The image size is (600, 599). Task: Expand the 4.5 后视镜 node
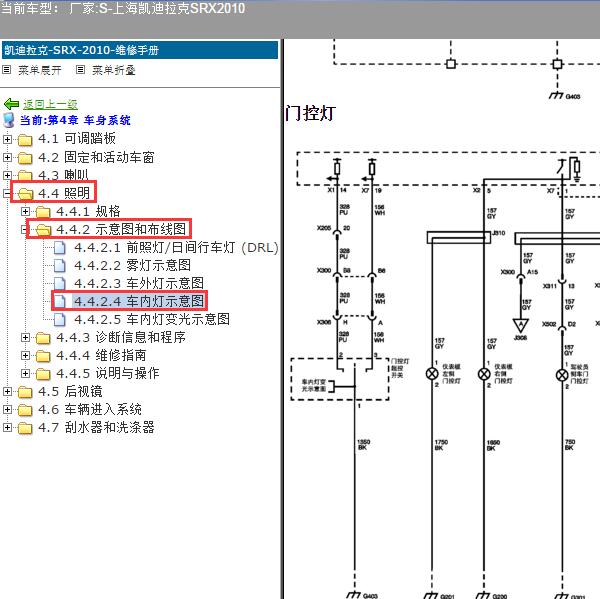7,391
